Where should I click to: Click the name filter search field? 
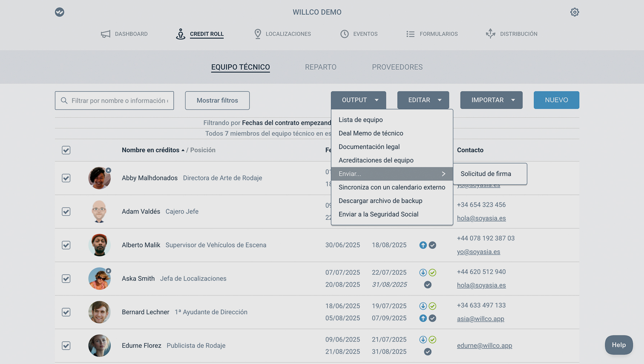pyautogui.click(x=119, y=100)
